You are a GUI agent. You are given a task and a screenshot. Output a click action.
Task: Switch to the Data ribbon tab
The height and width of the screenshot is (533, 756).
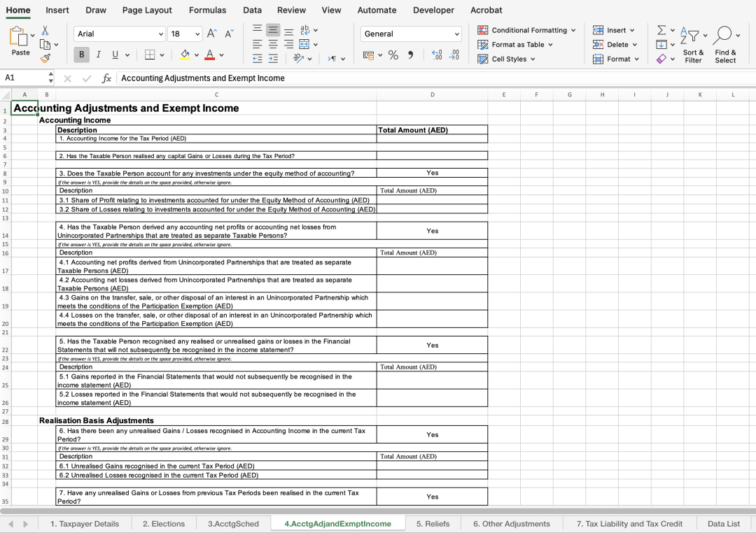pyautogui.click(x=253, y=10)
